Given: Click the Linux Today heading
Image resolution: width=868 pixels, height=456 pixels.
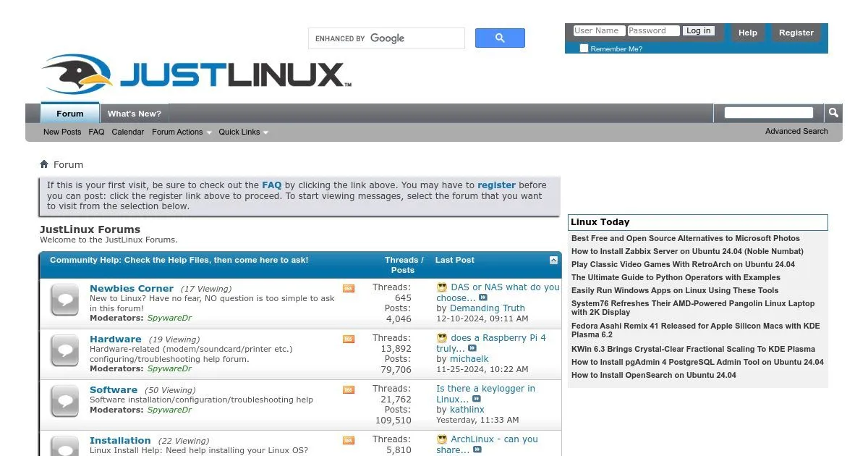Looking at the screenshot, I should (x=600, y=222).
